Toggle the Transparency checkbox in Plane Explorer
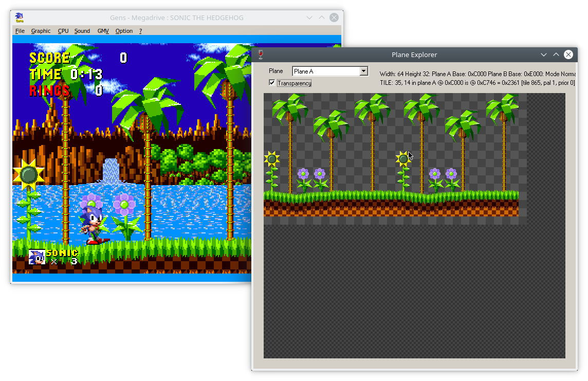 (x=272, y=82)
